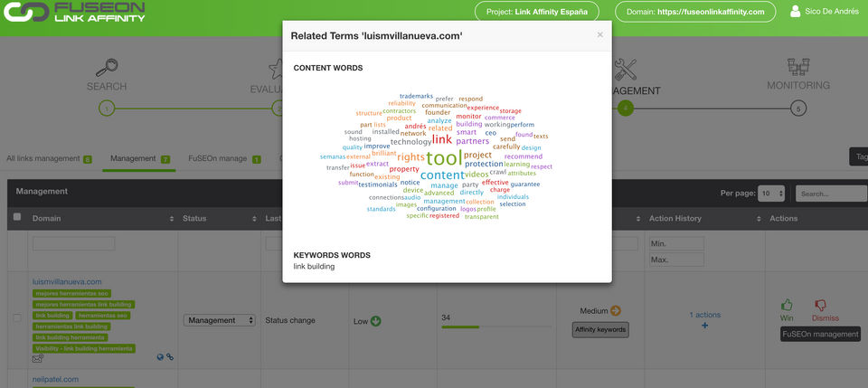Click the green thumbs-up Win icon
The height and width of the screenshot is (388, 868).
[787, 305]
